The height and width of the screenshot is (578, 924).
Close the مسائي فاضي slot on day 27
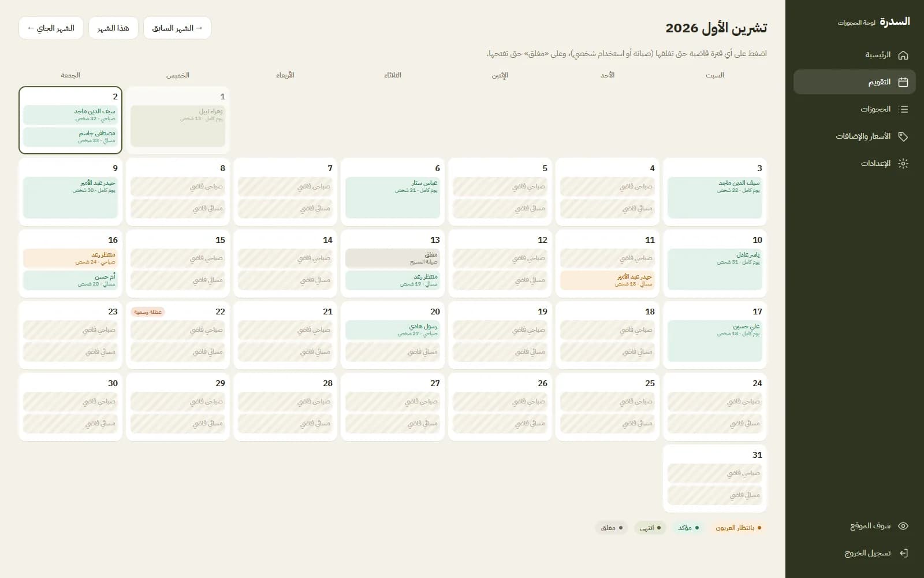click(393, 423)
